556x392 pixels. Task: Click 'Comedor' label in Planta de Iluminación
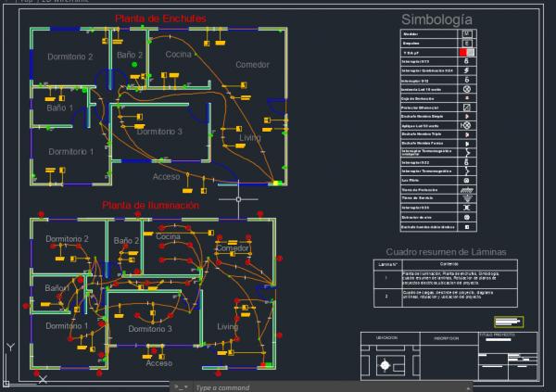coord(233,248)
